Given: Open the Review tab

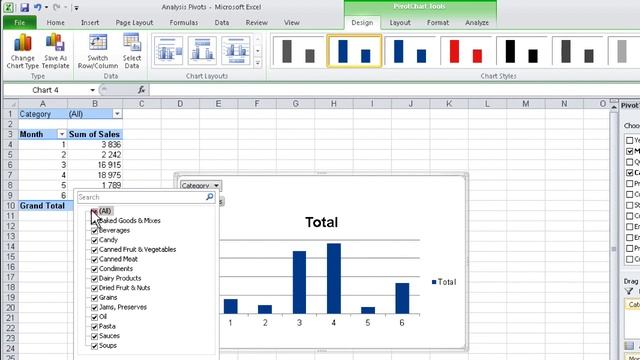Looking at the screenshot, I should pyautogui.click(x=256, y=23).
